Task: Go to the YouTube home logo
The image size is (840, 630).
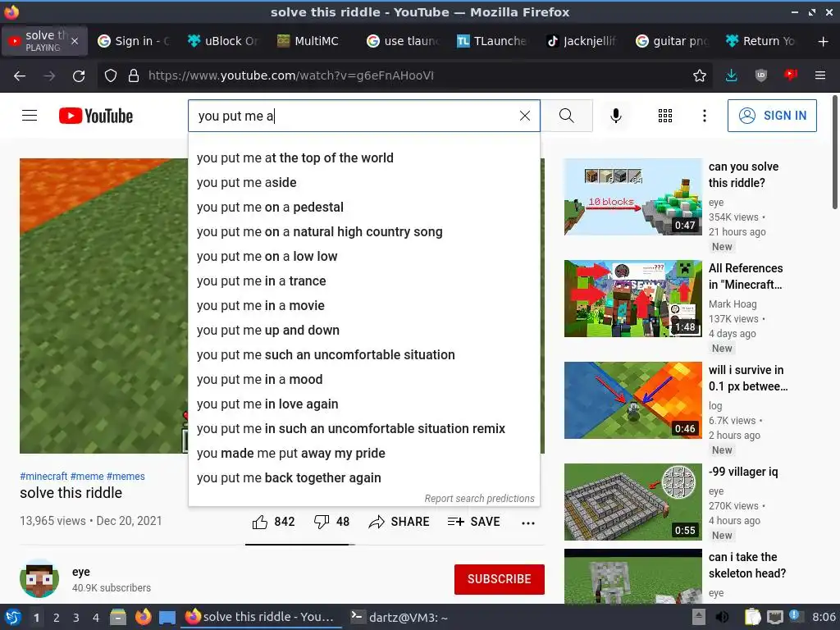Action: point(96,116)
